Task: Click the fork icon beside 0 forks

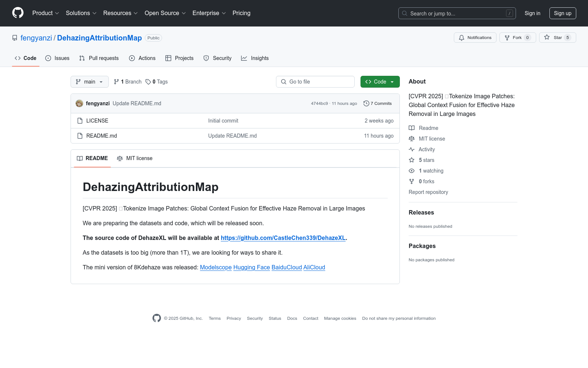Action: [412, 181]
